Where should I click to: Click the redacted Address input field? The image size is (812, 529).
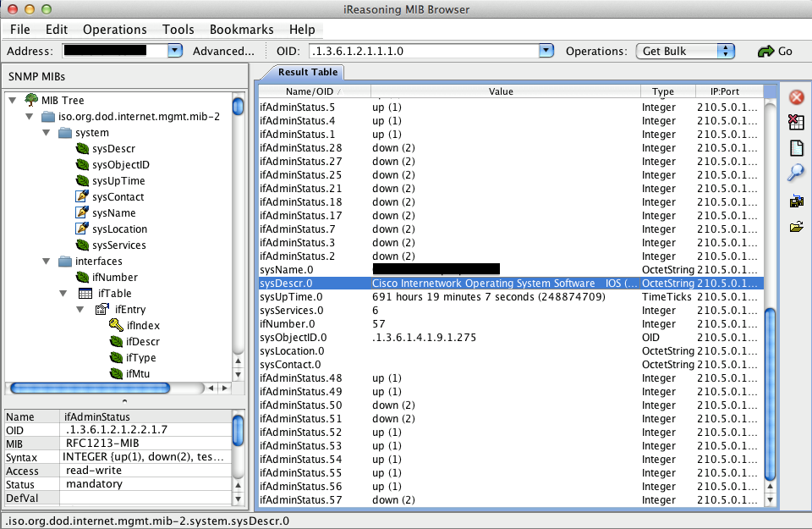click(x=115, y=51)
